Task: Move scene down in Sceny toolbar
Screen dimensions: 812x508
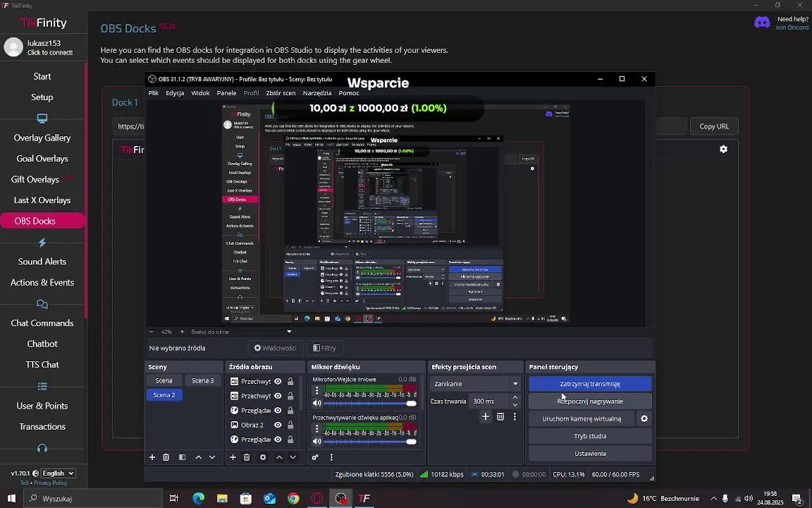Action: pyautogui.click(x=212, y=457)
